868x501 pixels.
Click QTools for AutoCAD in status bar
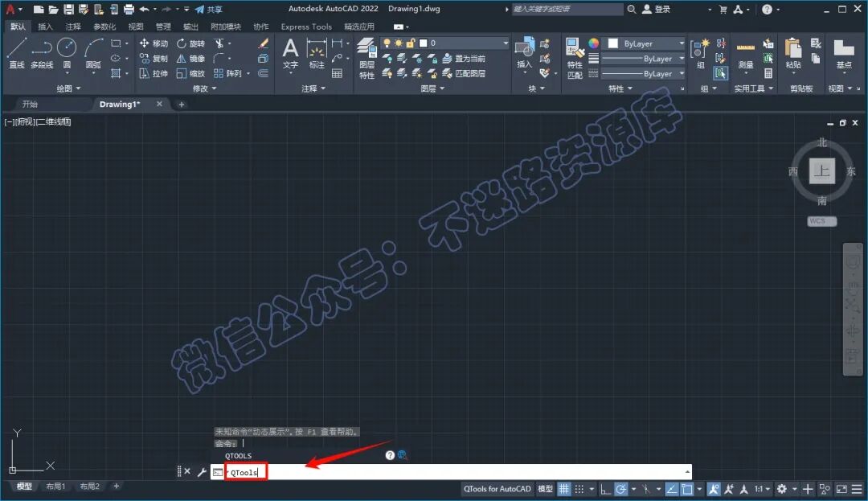(497, 489)
